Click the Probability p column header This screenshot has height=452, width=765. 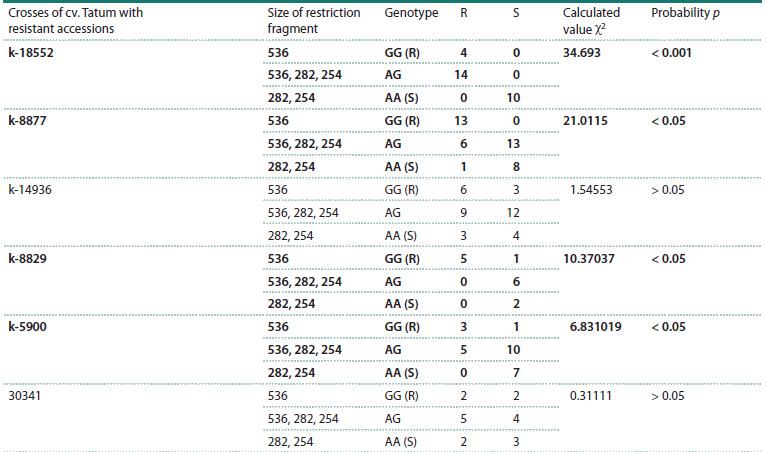click(685, 13)
